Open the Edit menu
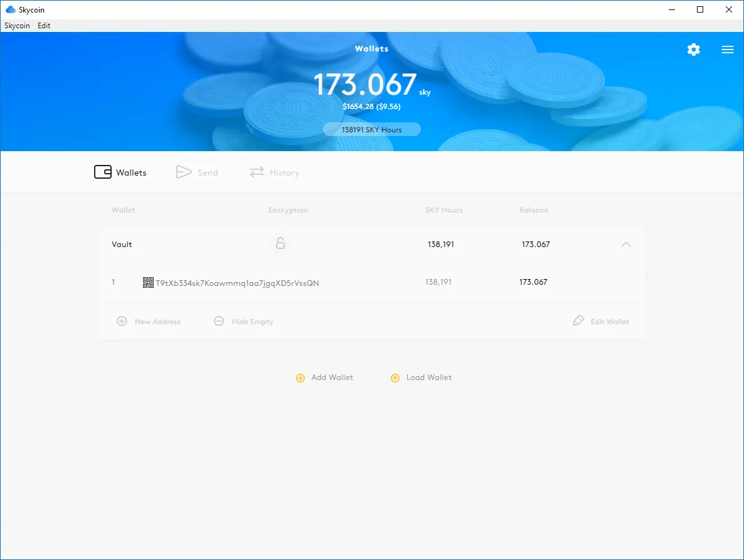The width and height of the screenshot is (744, 560). [x=44, y=26]
